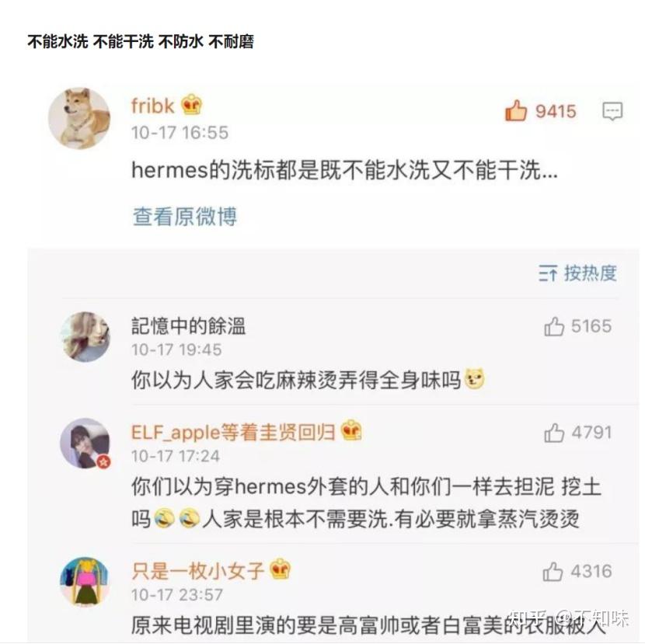
Task: Open the 按热度 sort dropdown
Action: click(577, 273)
